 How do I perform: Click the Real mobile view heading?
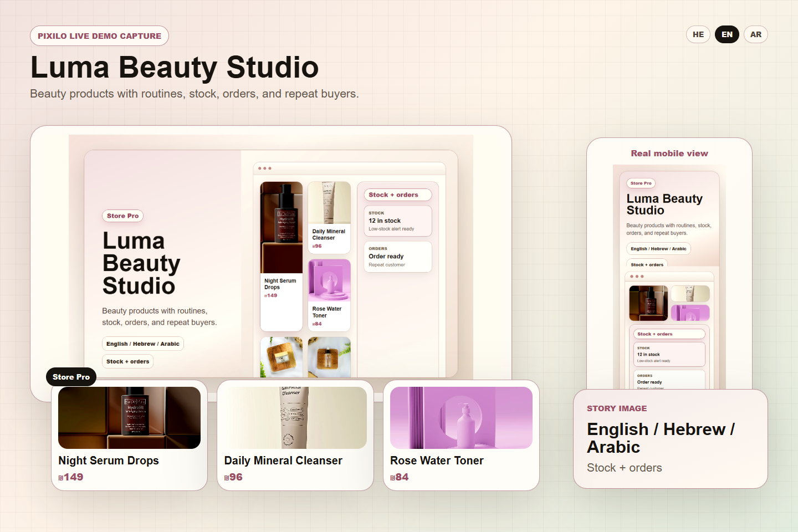point(669,154)
